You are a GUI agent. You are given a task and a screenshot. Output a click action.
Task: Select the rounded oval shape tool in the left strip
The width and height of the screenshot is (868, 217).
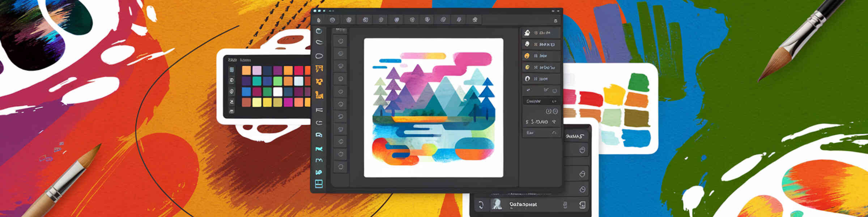pos(319,56)
